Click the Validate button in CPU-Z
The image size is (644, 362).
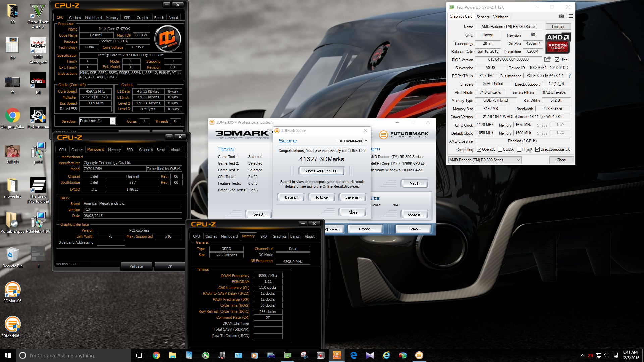[136, 266]
